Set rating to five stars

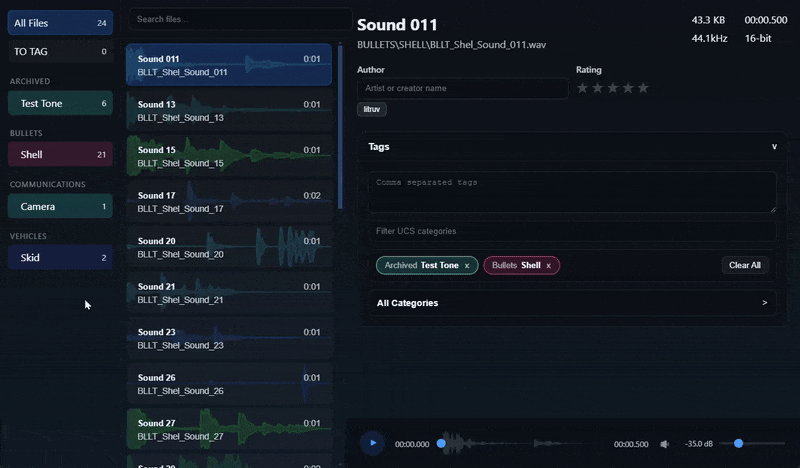(643, 88)
